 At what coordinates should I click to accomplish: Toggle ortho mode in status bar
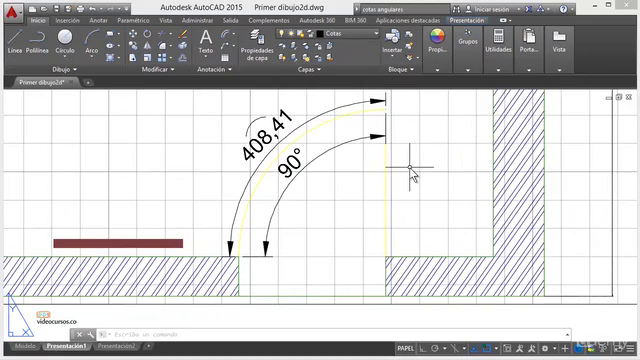(423, 349)
